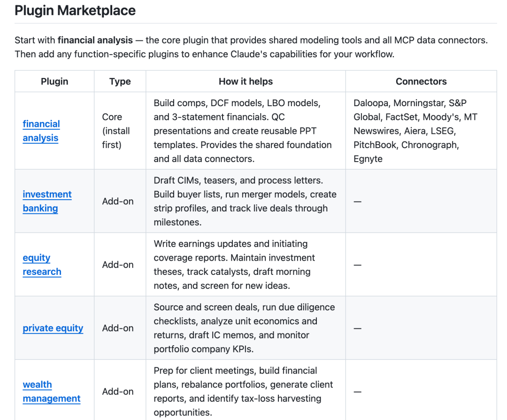Visit the private equity plugin link
The image size is (507, 420).
click(x=53, y=328)
